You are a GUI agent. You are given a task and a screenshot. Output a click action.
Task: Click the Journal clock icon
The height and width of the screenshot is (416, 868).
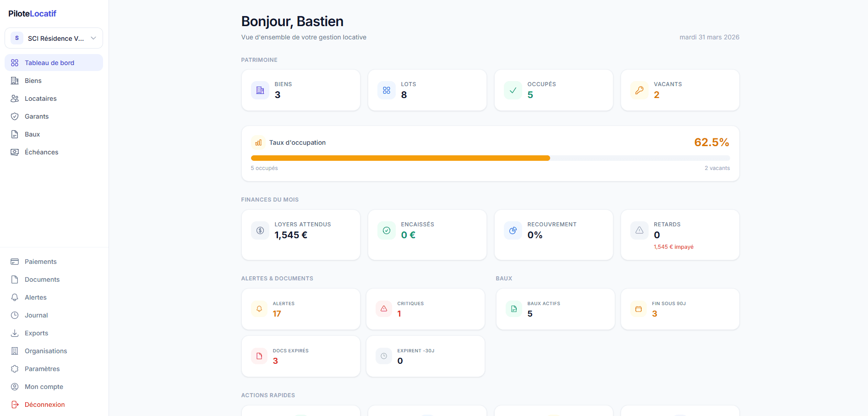point(15,315)
